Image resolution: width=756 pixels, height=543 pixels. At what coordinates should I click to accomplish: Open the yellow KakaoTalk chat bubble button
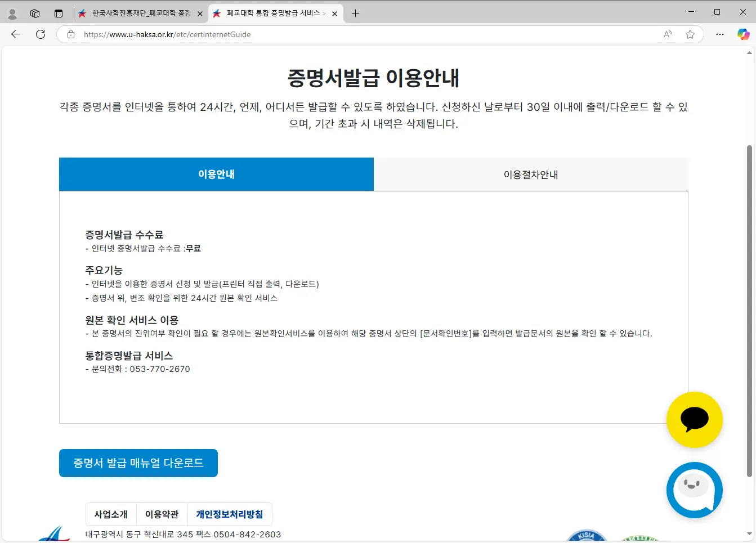[x=694, y=420]
